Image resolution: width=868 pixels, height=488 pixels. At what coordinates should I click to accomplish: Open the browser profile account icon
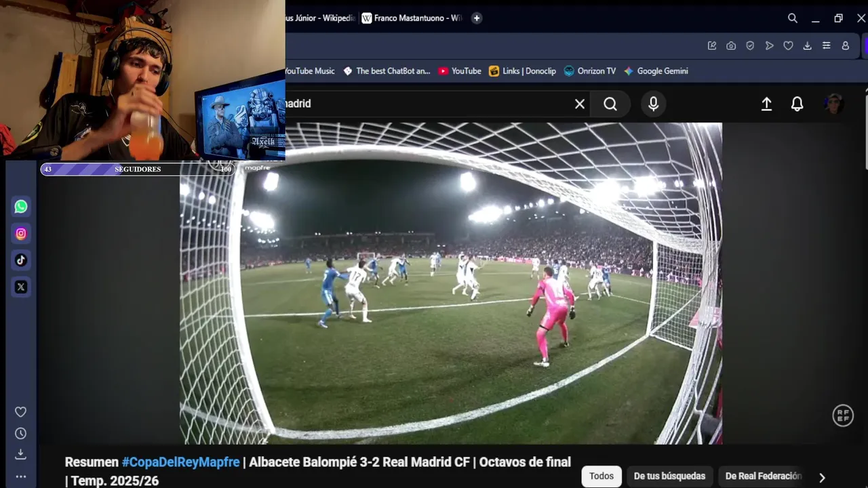846,45
